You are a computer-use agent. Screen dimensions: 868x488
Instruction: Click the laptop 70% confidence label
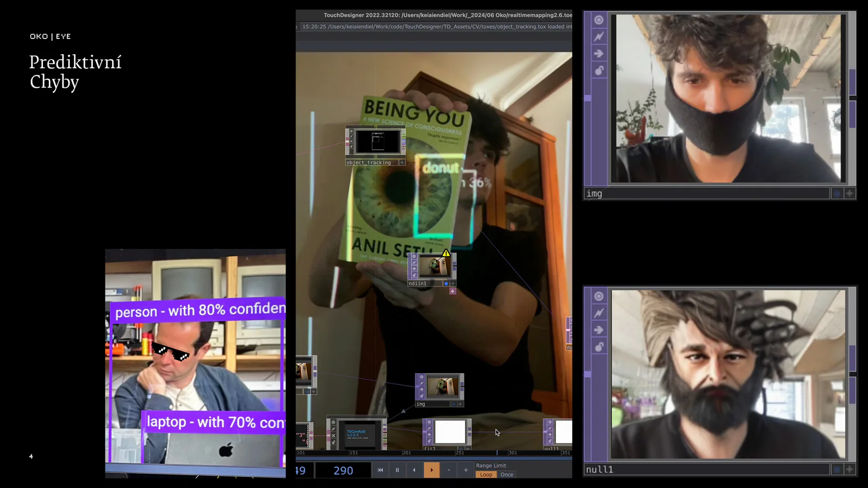pos(214,422)
